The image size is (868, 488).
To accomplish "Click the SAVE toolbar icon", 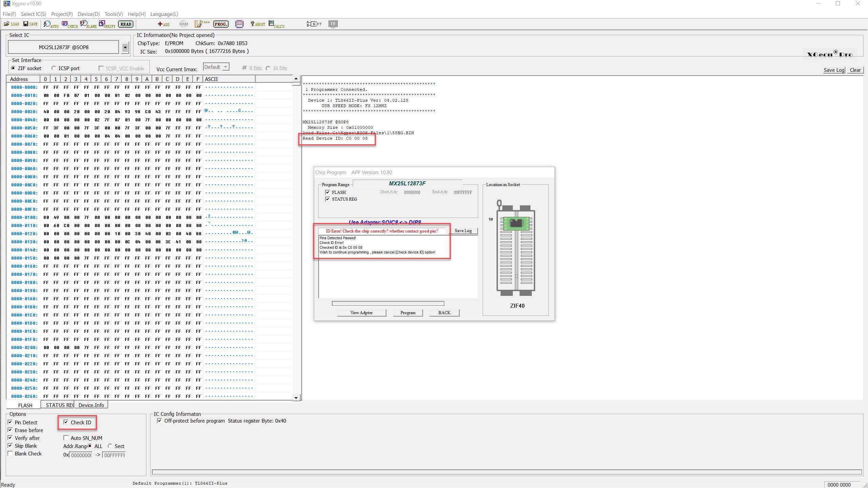I will 30,24.
